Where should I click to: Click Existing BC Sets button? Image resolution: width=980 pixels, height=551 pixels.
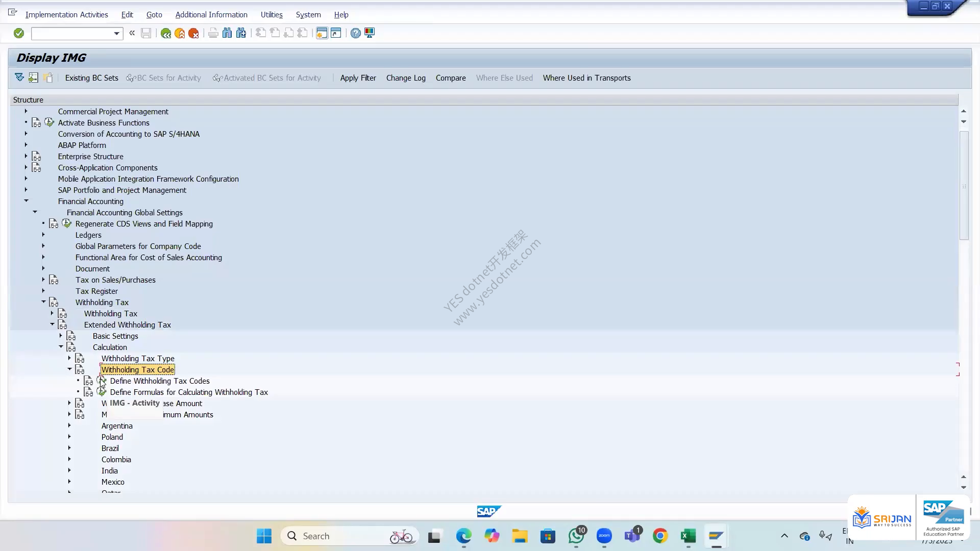[x=91, y=78]
